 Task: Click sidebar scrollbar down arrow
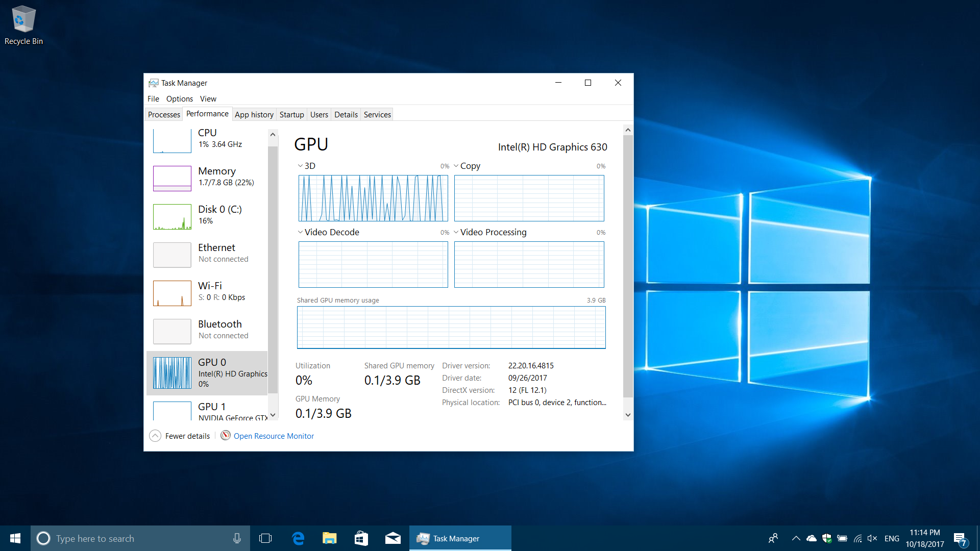[x=273, y=415]
